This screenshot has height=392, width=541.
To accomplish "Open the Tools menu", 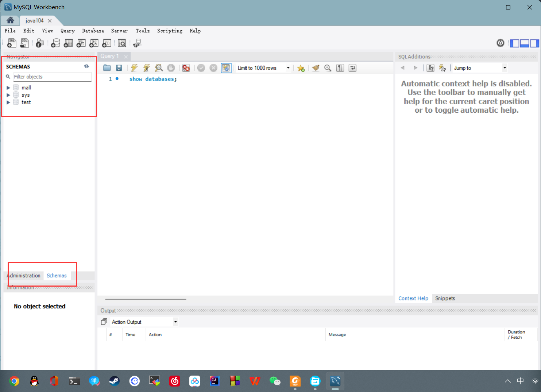I will pyautogui.click(x=143, y=31).
